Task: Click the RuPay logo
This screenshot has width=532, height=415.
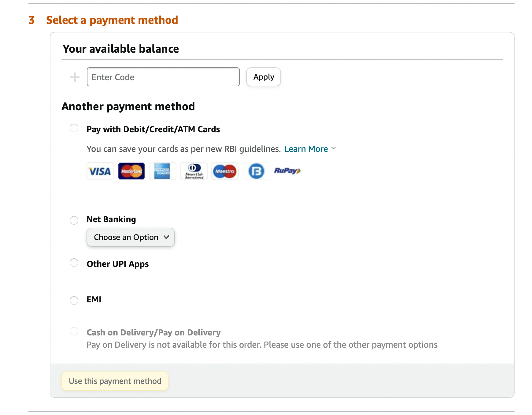Action: [287, 171]
